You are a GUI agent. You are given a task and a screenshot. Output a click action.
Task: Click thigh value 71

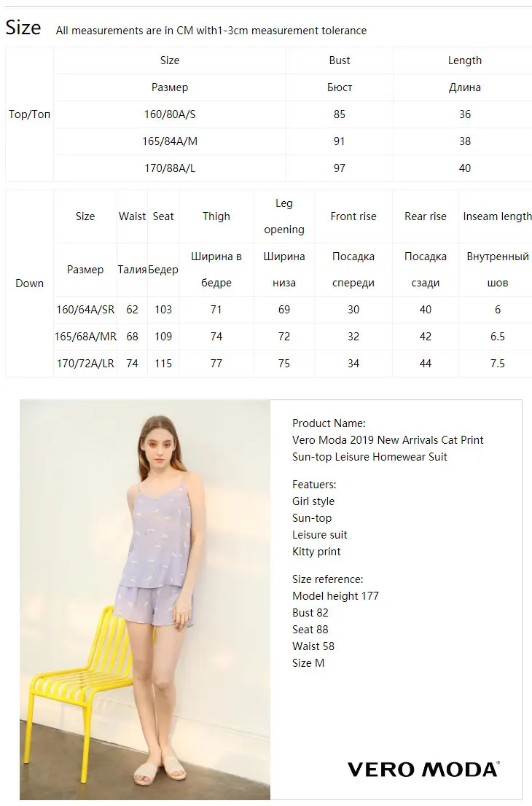click(x=216, y=310)
